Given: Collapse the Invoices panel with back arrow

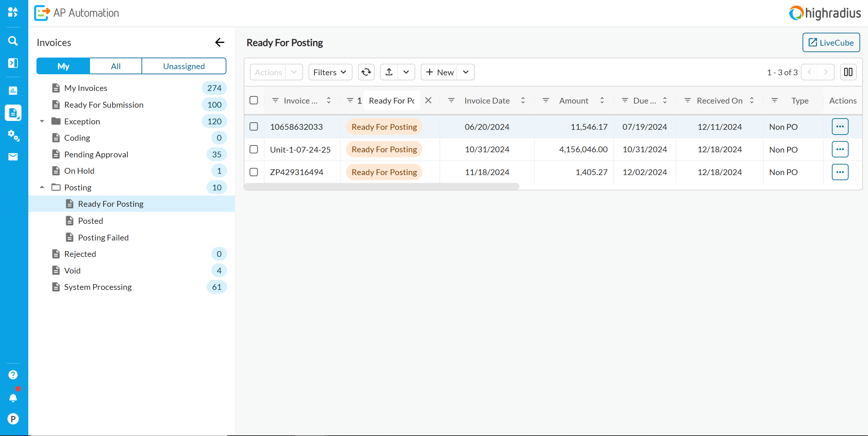Looking at the screenshot, I should coord(220,42).
